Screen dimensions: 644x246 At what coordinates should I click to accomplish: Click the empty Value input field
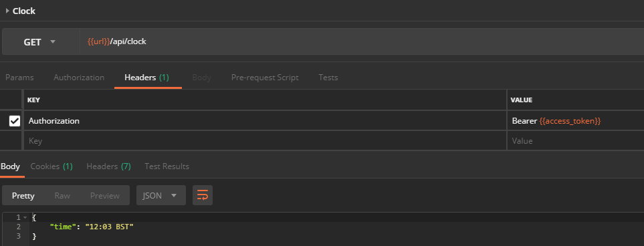[576, 141]
